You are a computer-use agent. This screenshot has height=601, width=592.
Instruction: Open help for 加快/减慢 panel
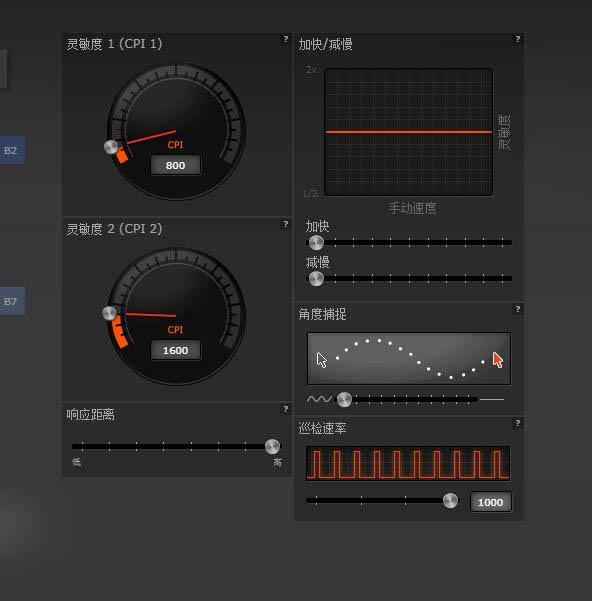tap(518, 39)
